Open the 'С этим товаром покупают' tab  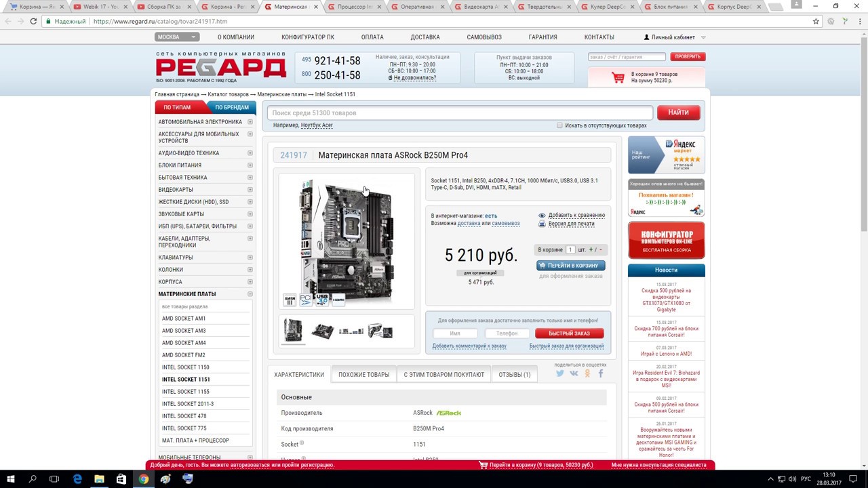444,374
